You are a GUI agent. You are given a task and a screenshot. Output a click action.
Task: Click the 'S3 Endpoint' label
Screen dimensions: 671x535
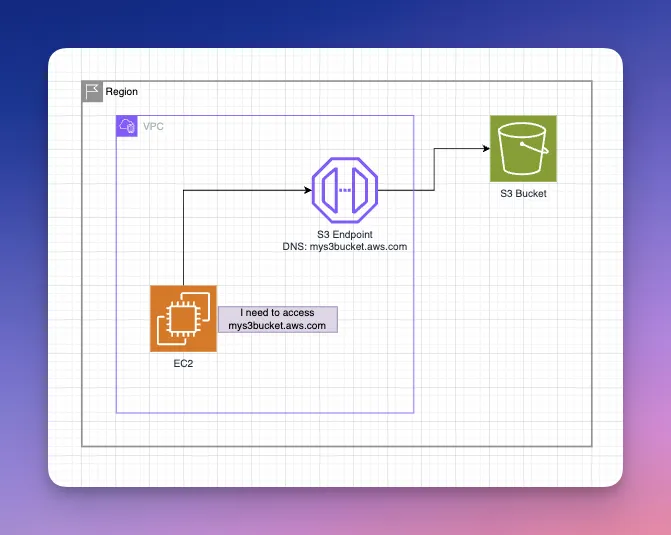(345, 235)
